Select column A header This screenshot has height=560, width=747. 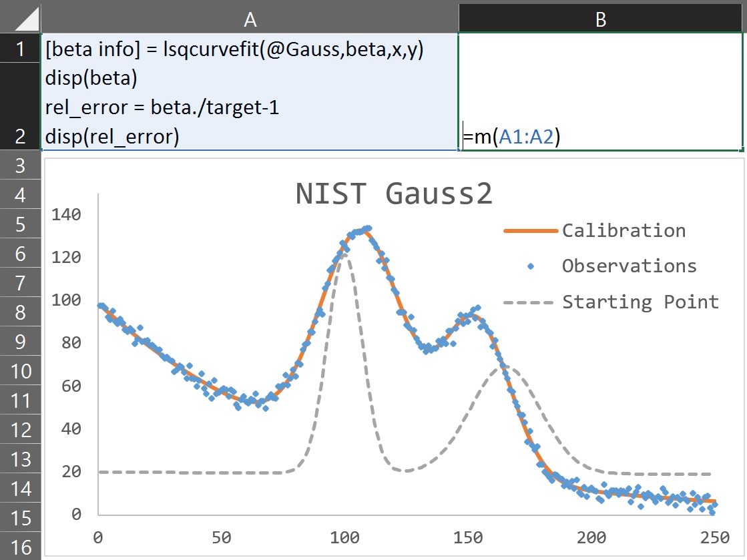pos(250,20)
